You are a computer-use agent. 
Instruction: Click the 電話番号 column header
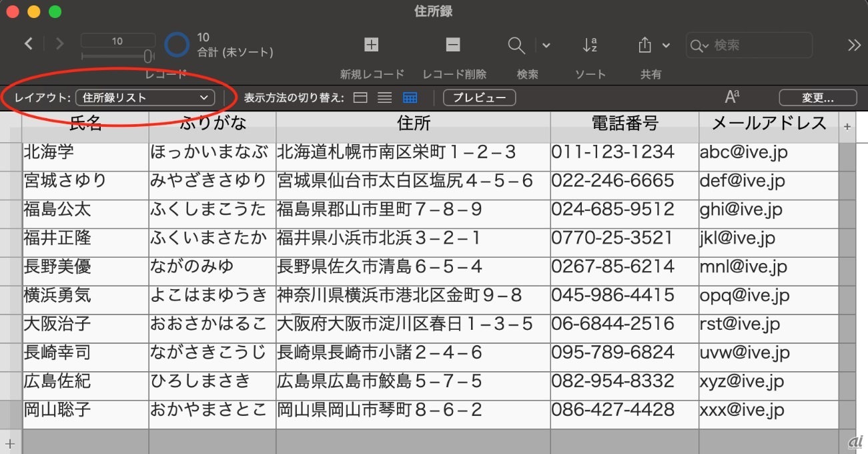click(x=624, y=123)
